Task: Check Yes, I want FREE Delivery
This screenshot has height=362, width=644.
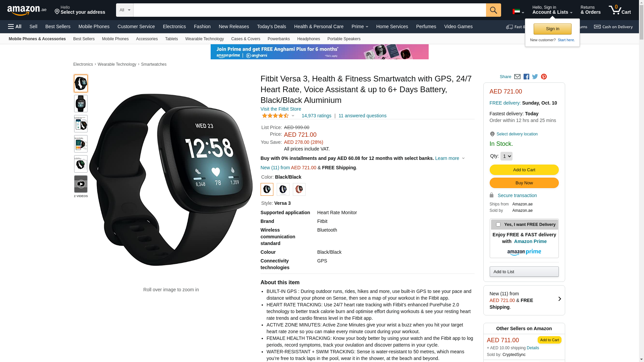Action: [498, 225]
